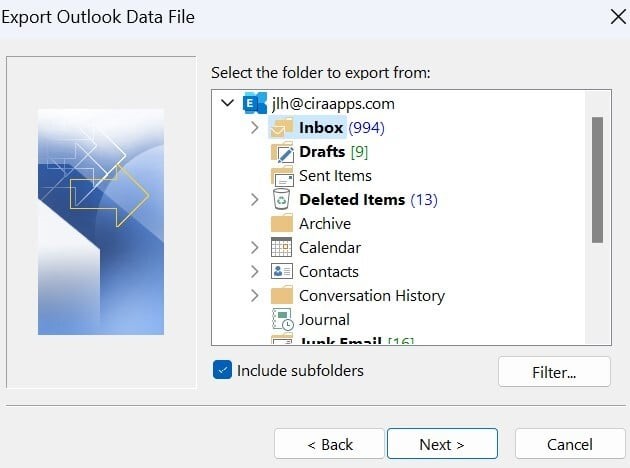Click the Contacts card icon

tap(282, 271)
